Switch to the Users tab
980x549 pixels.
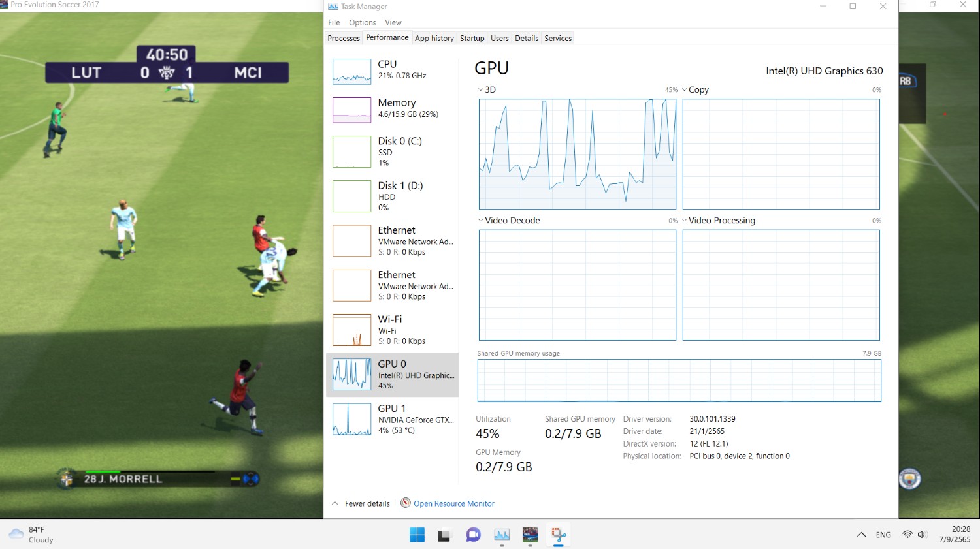500,39
